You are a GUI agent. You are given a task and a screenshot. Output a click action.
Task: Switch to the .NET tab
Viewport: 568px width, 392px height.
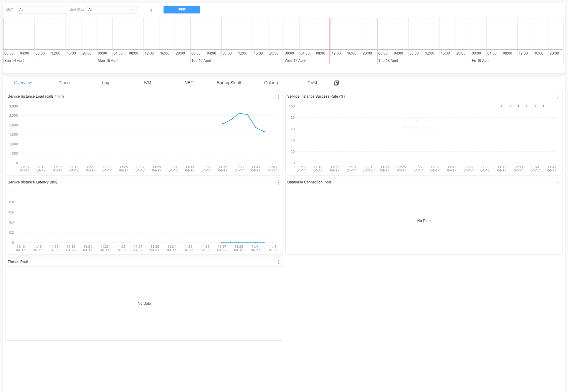coord(188,83)
